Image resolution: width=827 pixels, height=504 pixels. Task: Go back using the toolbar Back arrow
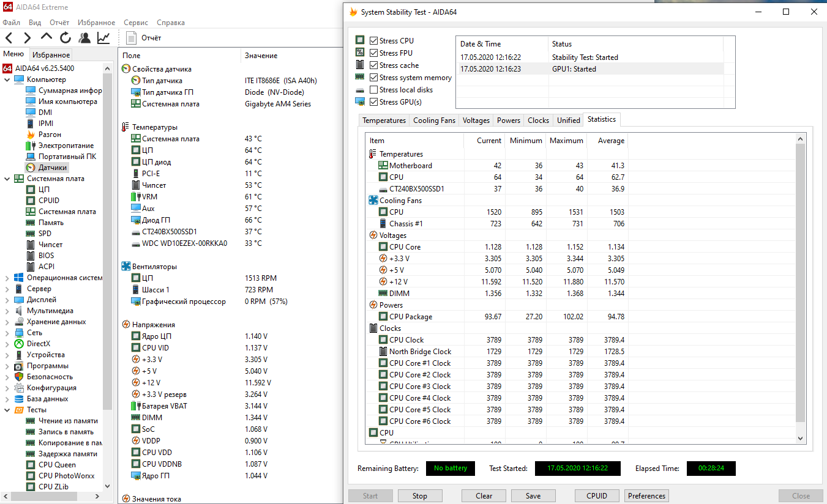point(9,38)
